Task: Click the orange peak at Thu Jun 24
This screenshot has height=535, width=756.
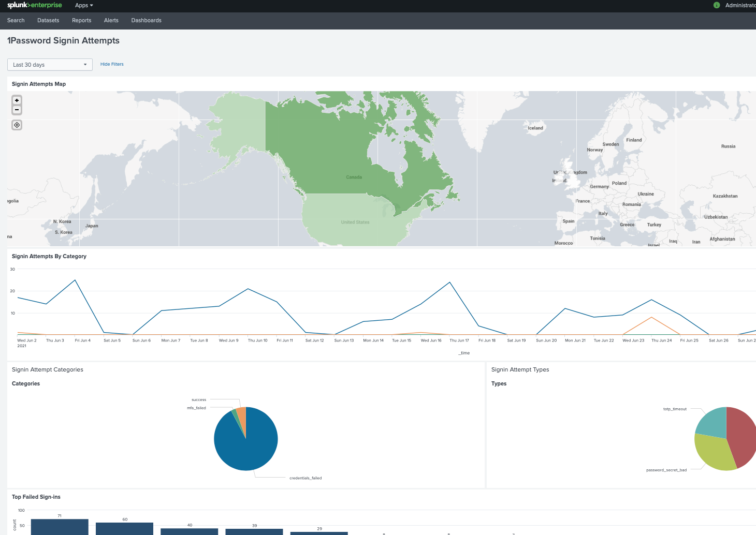Action: pyautogui.click(x=652, y=317)
